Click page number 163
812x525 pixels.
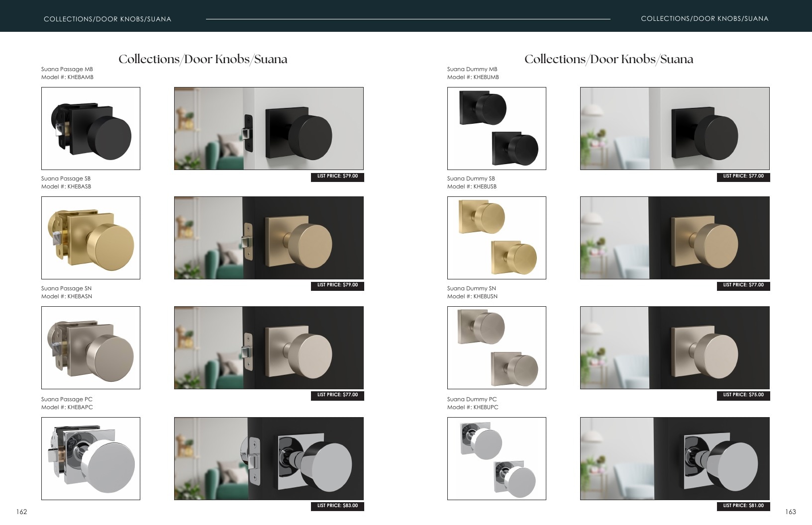click(791, 512)
